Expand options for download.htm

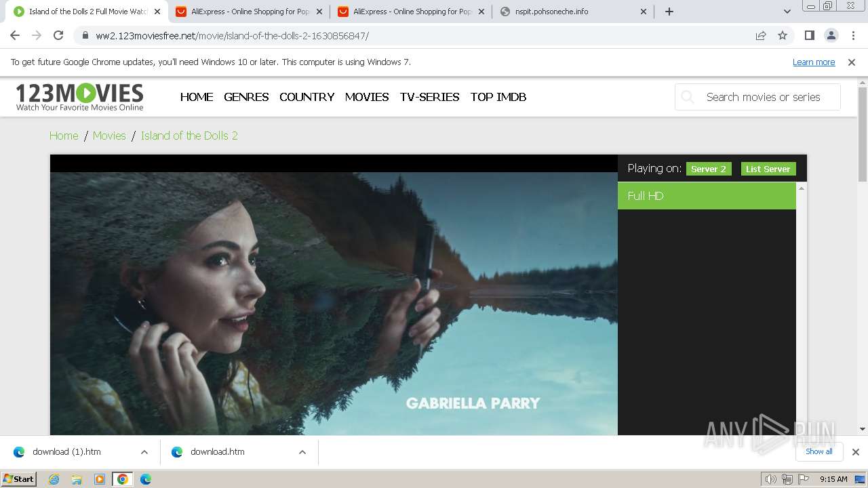coord(302,452)
